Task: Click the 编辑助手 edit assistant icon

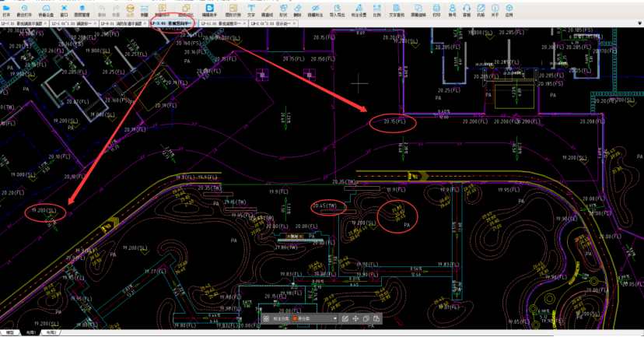Action: [209, 9]
